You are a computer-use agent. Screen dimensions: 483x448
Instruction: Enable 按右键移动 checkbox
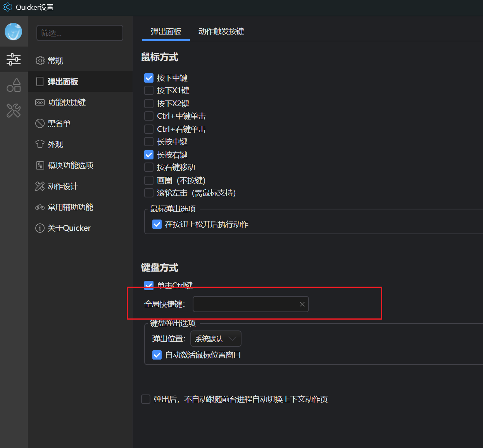point(149,167)
